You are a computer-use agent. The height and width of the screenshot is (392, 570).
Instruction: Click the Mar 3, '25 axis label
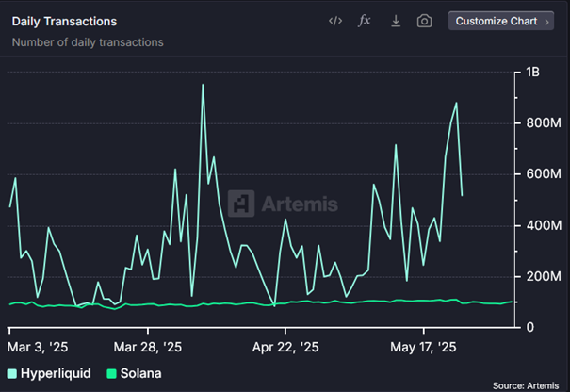38,347
